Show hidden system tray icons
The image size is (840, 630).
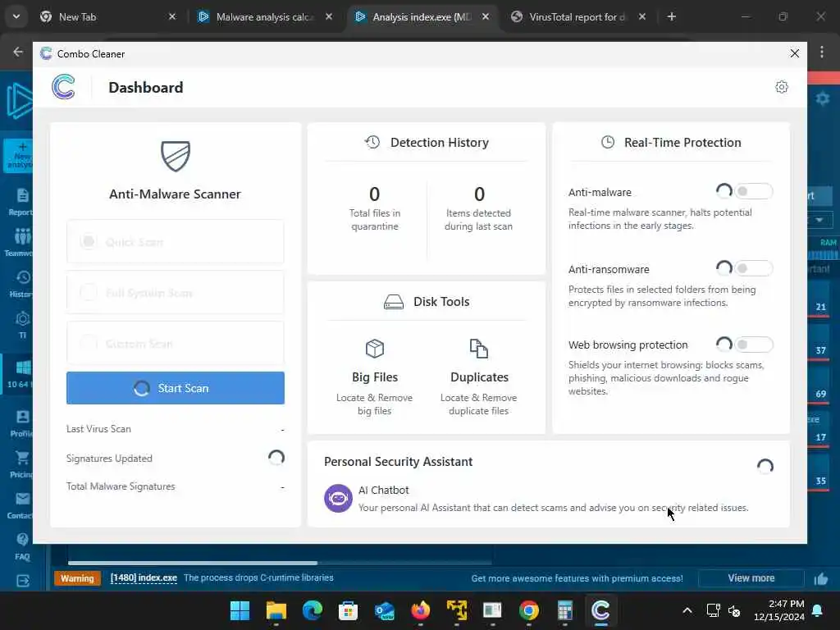pyautogui.click(x=687, y=610)
